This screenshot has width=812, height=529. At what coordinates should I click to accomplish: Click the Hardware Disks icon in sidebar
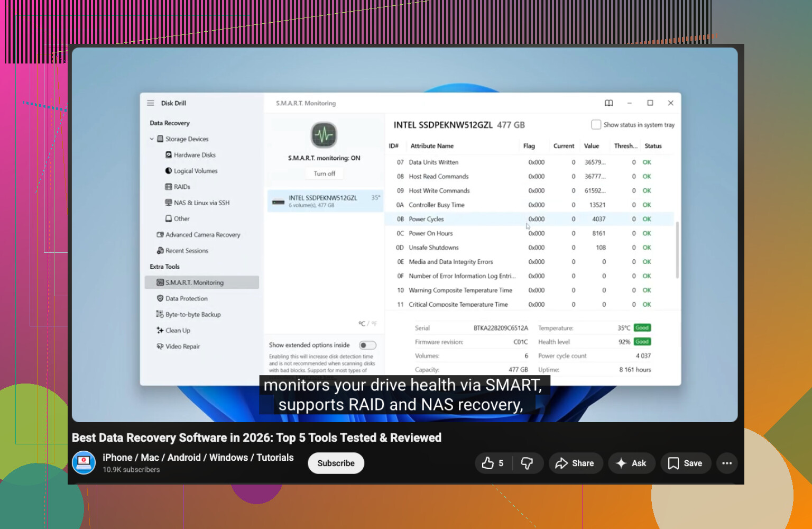169,155
